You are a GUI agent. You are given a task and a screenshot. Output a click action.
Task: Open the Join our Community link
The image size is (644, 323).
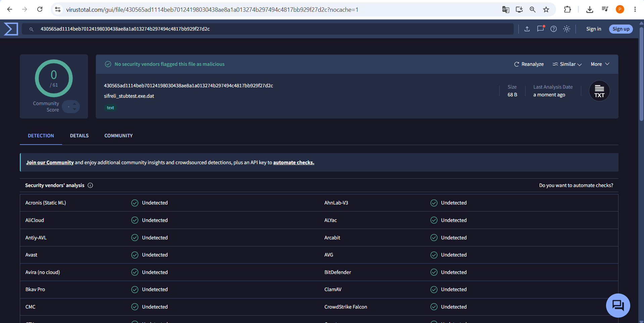50,163
